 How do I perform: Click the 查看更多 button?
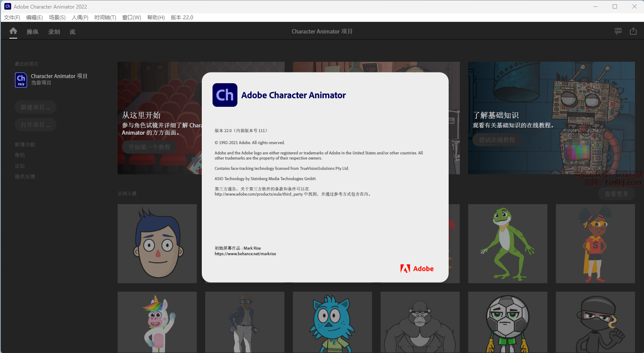pyautogui.click(x=616, y=194)
